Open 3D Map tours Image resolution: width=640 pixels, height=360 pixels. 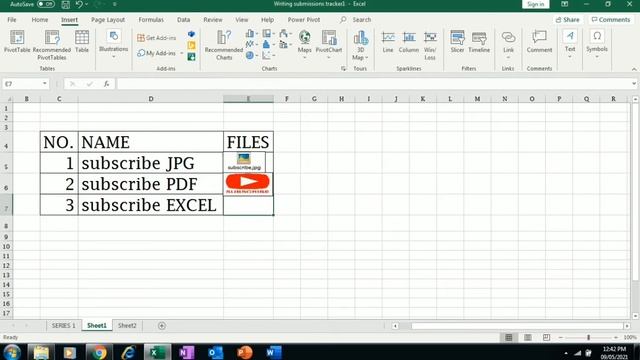[x=360, y=45]
